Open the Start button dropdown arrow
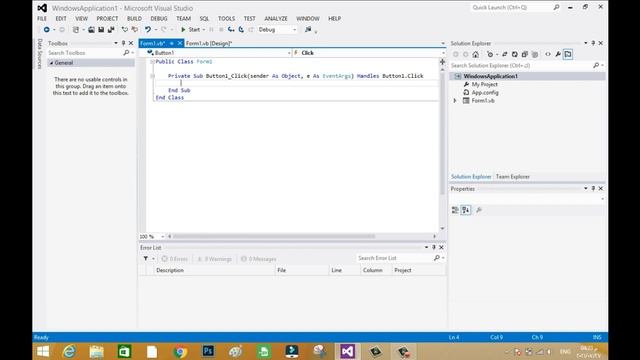Image resolution: width=640 pixels, height=360 pixels. pos(204,29)
